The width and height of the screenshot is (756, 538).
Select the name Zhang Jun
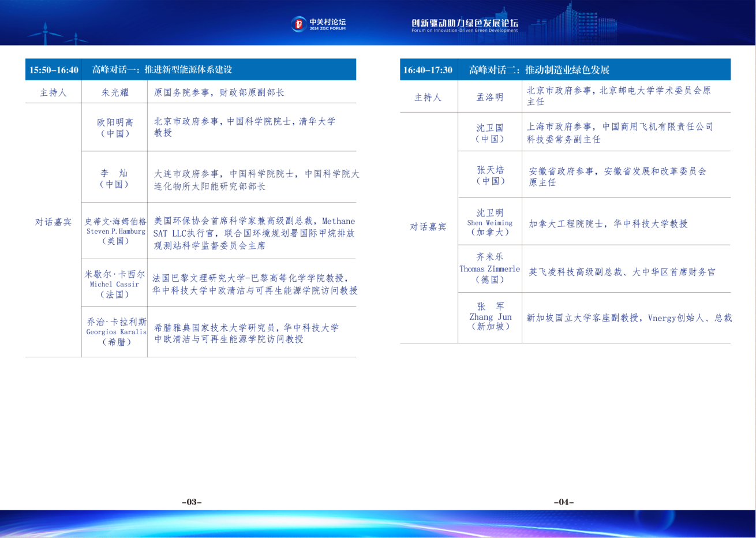[490, 317]
